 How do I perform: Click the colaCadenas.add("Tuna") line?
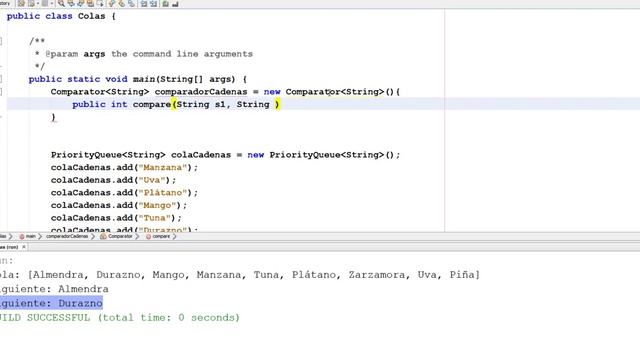[x=116, y=218]
